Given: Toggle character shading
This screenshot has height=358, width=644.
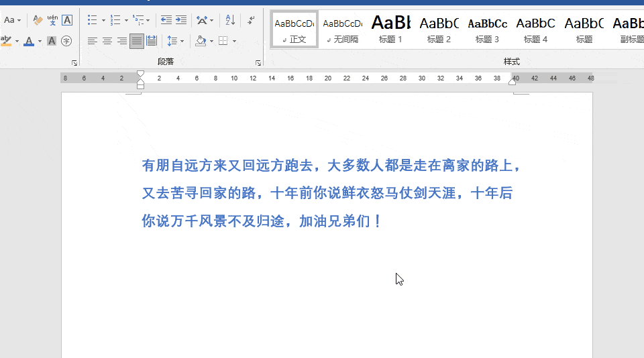Looking at the screenshot, I should coord(52,41).
